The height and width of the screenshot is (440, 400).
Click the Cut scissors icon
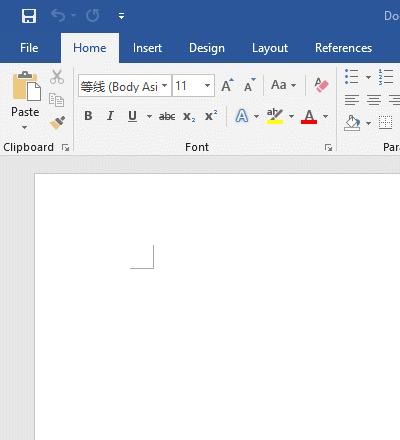pyautogui.click(x=57, y=77)
